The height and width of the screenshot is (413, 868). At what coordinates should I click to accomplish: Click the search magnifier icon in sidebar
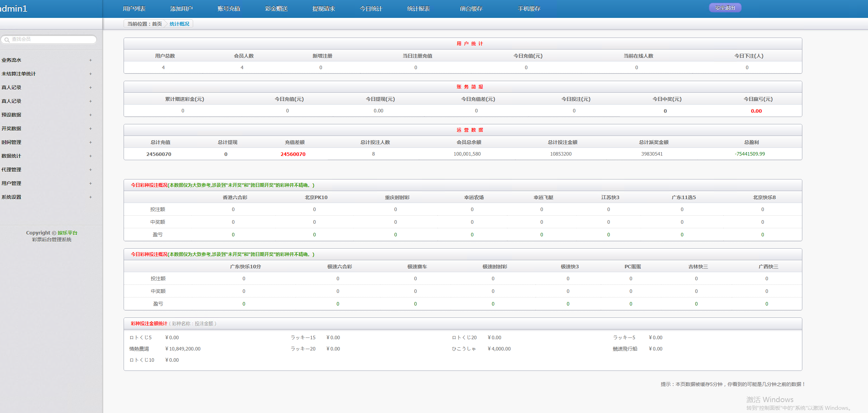[7, 40]
